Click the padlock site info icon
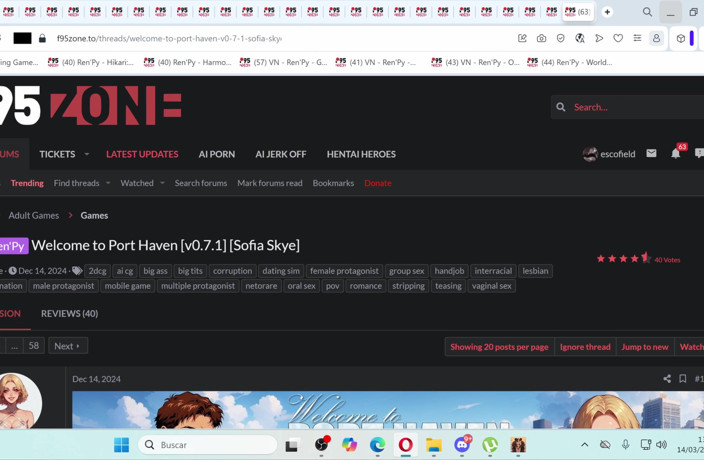 [42, 39]
